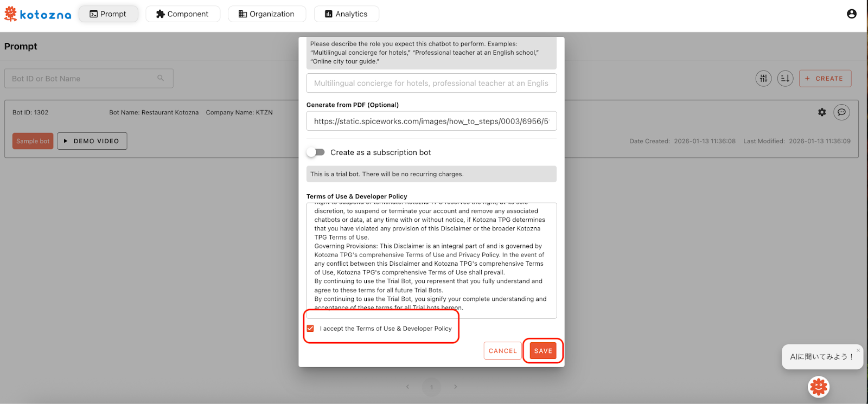Toggle Create as a subscription bot
868x404 pixels.
pyautogui.click(x=316, y=152)
